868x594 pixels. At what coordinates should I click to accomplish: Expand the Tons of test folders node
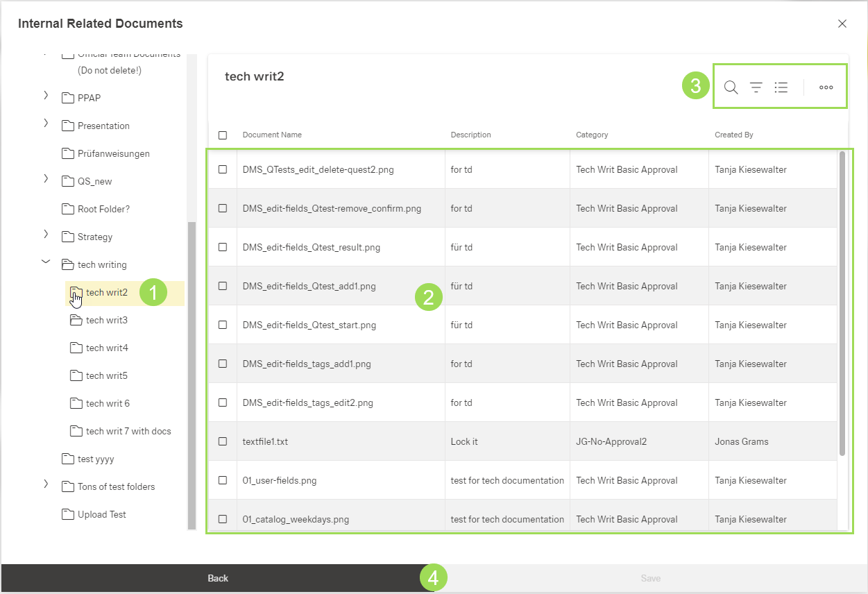tap(46, 484)
